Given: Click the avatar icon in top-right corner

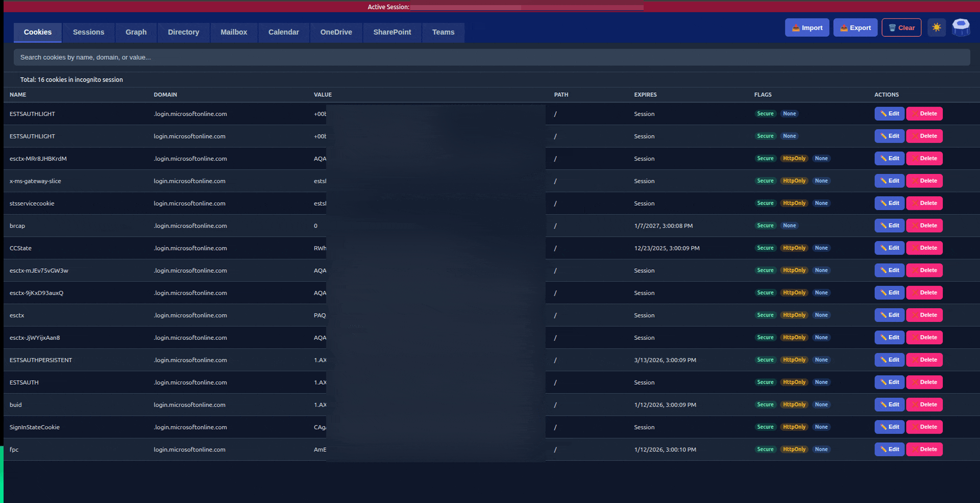Looking at the screenshot, I should coord(961,28).
